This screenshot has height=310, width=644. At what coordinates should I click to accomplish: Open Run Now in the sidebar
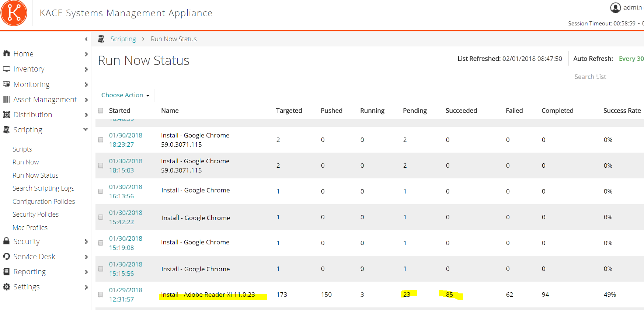[x=26, y=162]
